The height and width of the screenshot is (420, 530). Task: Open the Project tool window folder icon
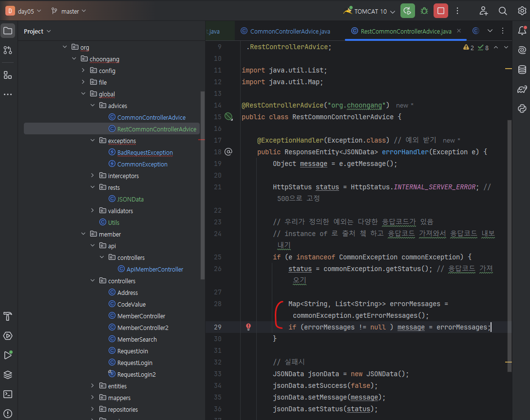point(8,31)
